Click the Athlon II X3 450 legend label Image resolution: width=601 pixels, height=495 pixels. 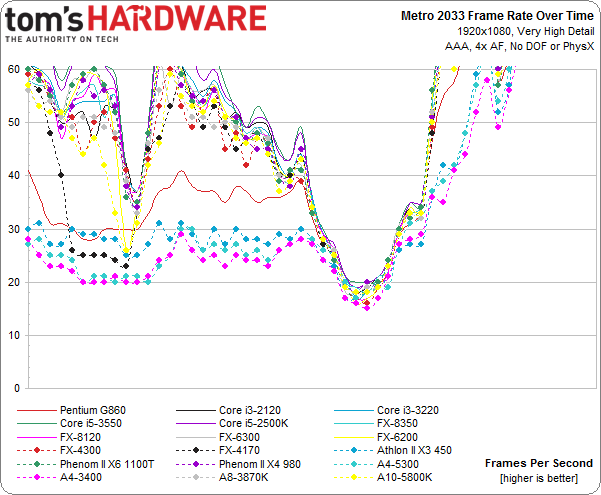click(414, 450)
